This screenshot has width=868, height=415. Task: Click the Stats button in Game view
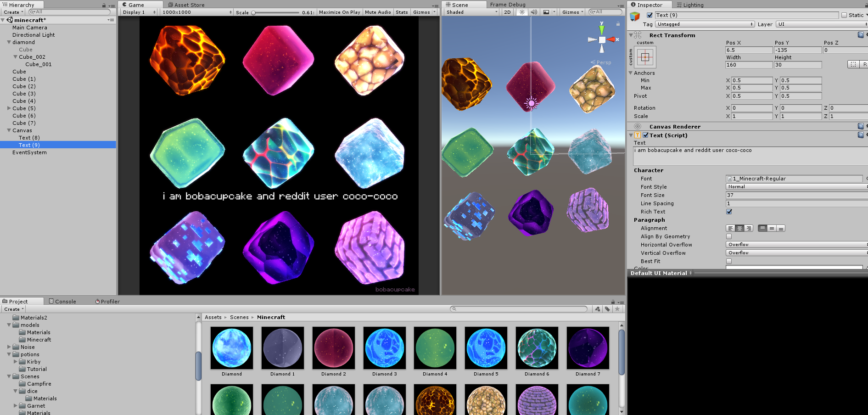(402, 12)
